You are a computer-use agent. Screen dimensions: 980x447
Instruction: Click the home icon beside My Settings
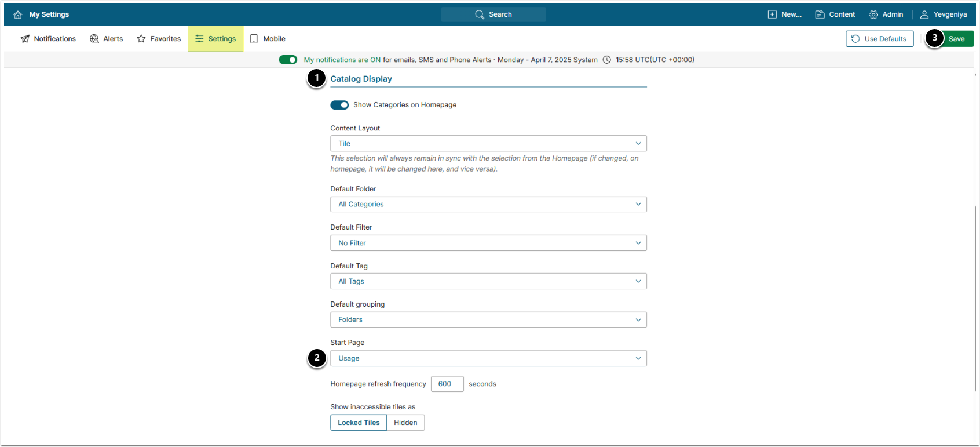pyautogui.click(x=18, y=14)
